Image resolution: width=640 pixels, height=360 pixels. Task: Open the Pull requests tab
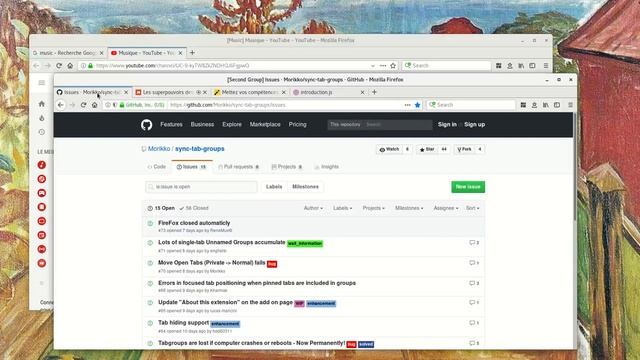coord(239,167)
